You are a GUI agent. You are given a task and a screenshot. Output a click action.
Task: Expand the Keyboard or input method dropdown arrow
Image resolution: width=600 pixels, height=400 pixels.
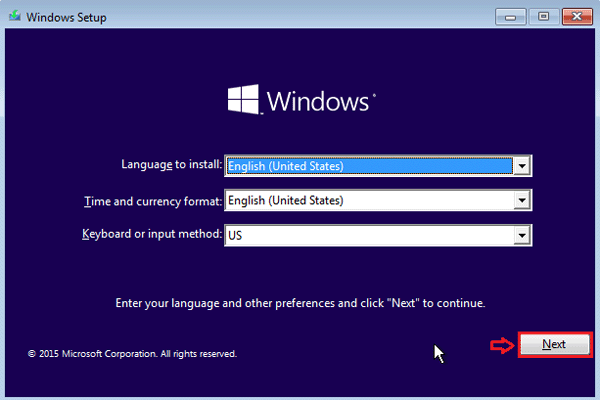(521, 236)
